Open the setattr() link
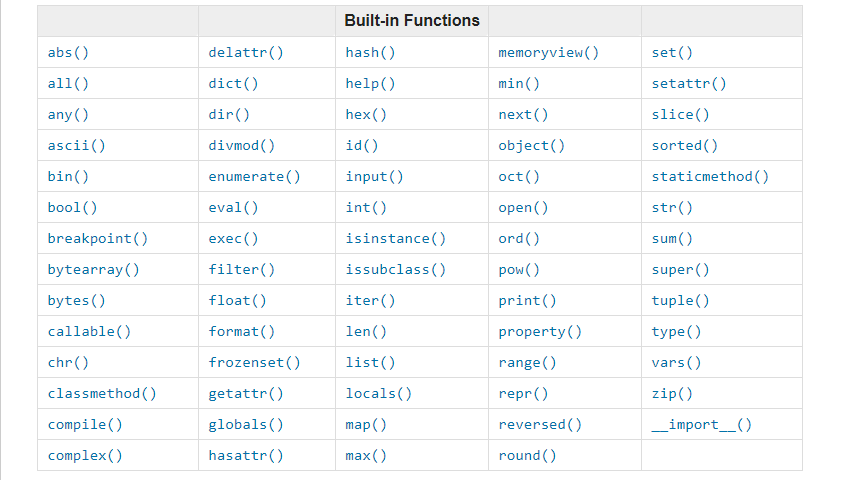 (x=688, y=84)
